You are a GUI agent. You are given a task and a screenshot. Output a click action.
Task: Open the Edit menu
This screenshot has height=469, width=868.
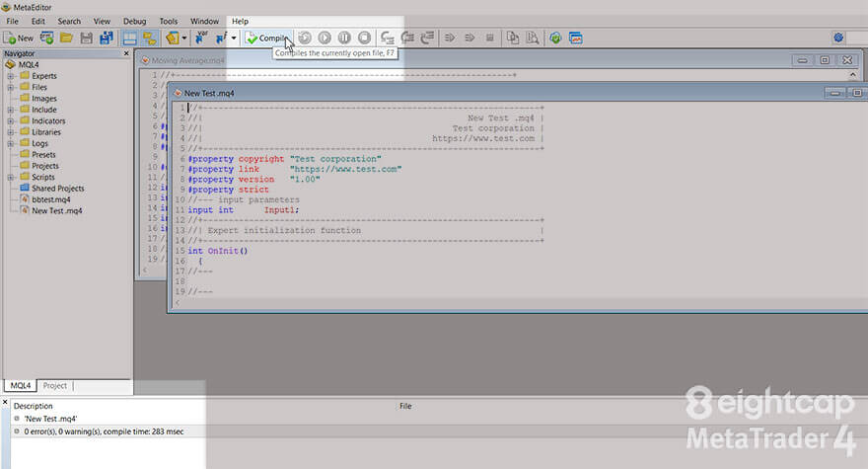(38, 21)
